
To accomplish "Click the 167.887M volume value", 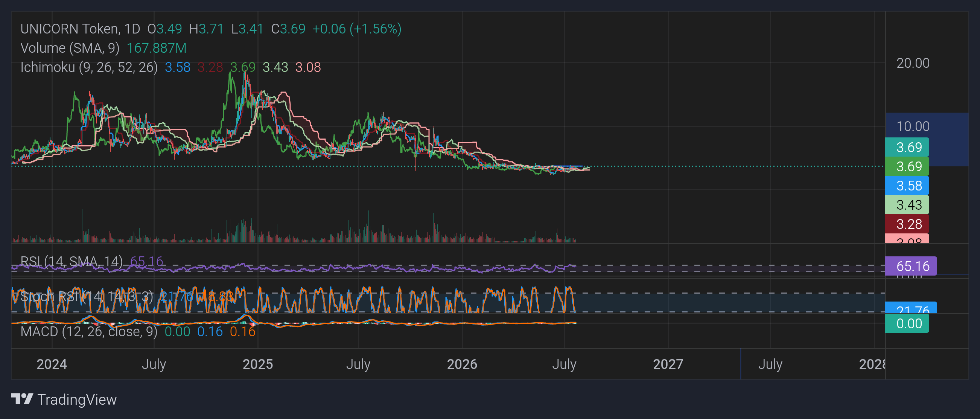I will [156, 48].
